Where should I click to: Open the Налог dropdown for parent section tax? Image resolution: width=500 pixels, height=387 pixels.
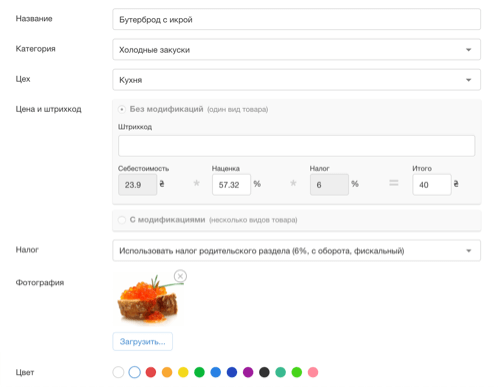coord(296,250)
